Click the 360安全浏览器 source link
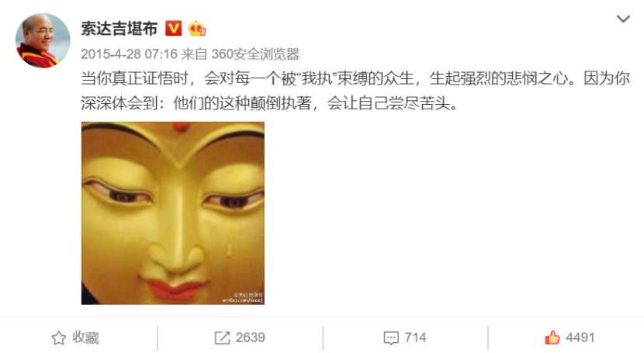This screenshot has width=644, height=353. point(255,54)
